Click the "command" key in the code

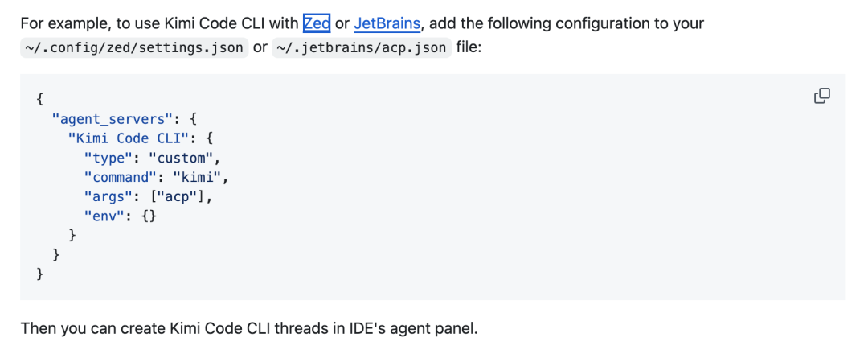pyautogui.click(x=121, y=177)
